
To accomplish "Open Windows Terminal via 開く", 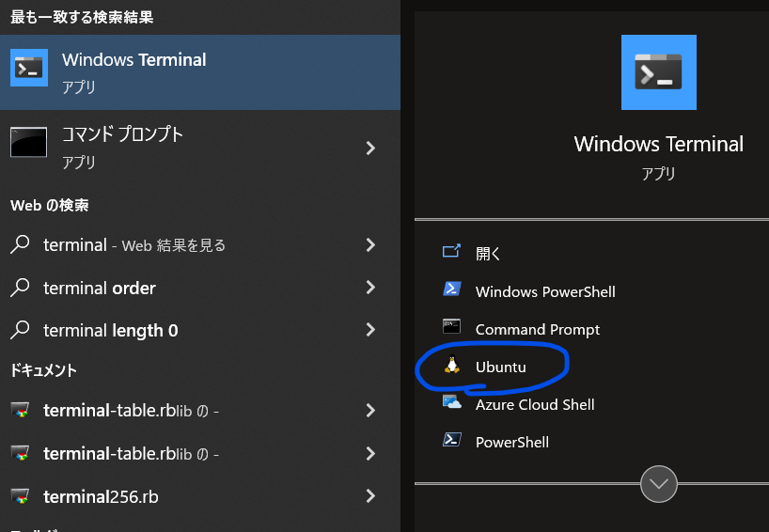I will pyautogui.click(x=488, y=254).
